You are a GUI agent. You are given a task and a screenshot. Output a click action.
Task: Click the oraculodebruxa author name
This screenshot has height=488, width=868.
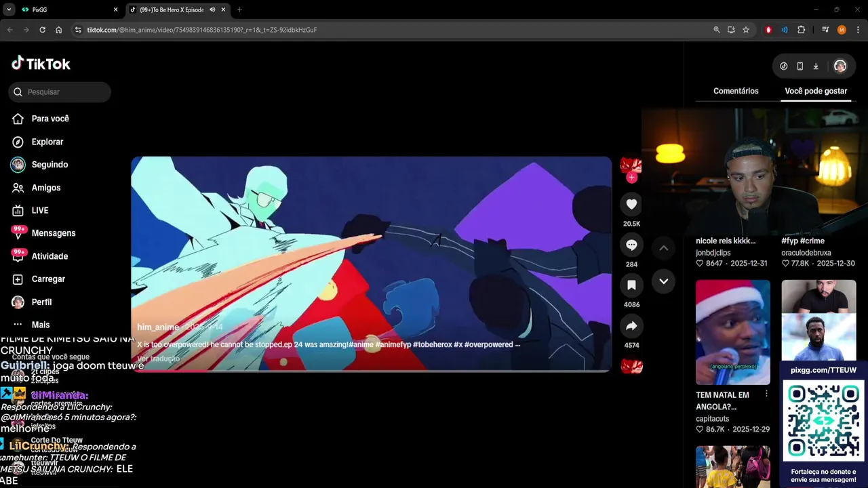(806, 253)
